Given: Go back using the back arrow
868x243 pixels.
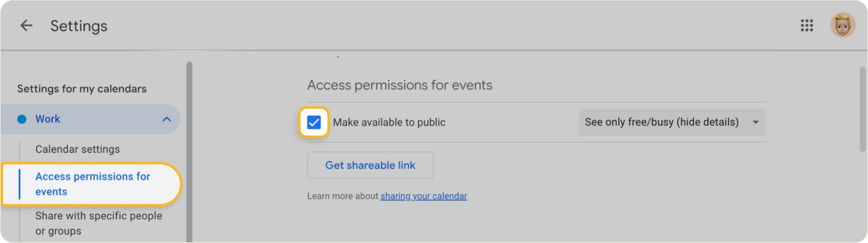Looking at the screenshot, I should (26, 26).
